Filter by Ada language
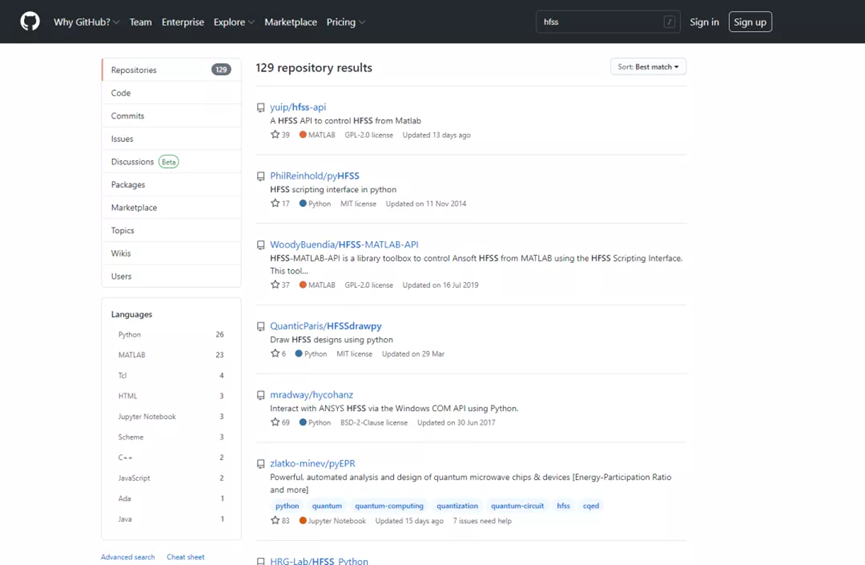This screenshot has height=565, width=865. 171,498
